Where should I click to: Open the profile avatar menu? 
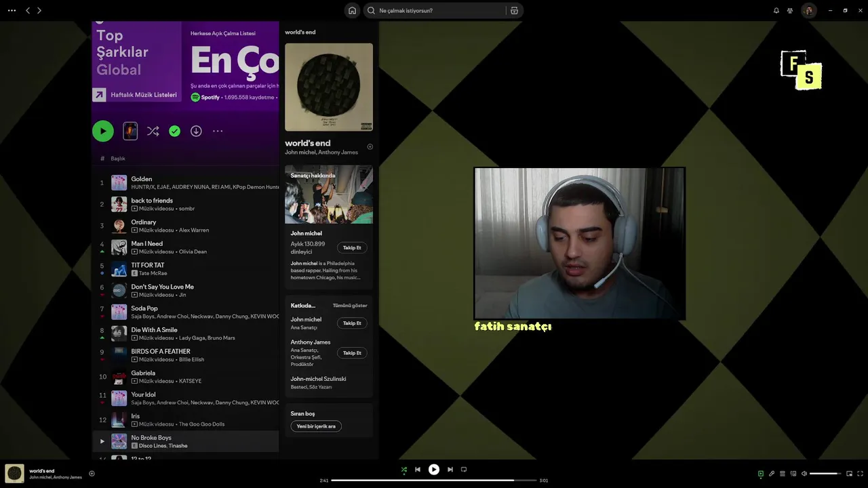pos(808,10)
